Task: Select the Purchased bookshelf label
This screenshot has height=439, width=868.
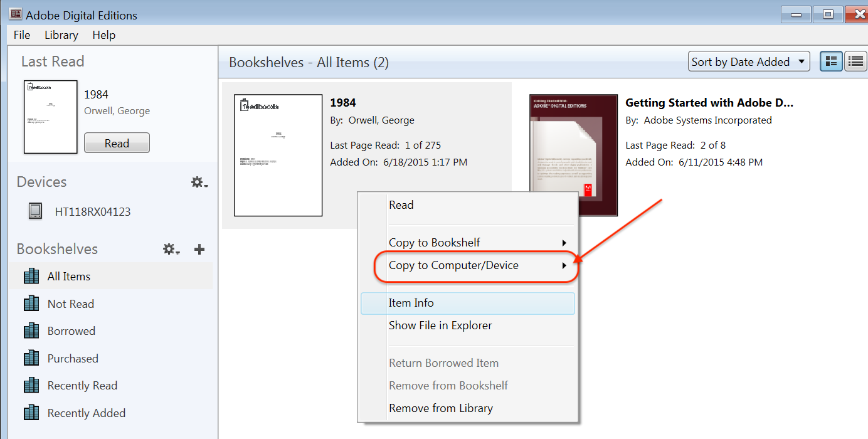Action: coord(73,359)
